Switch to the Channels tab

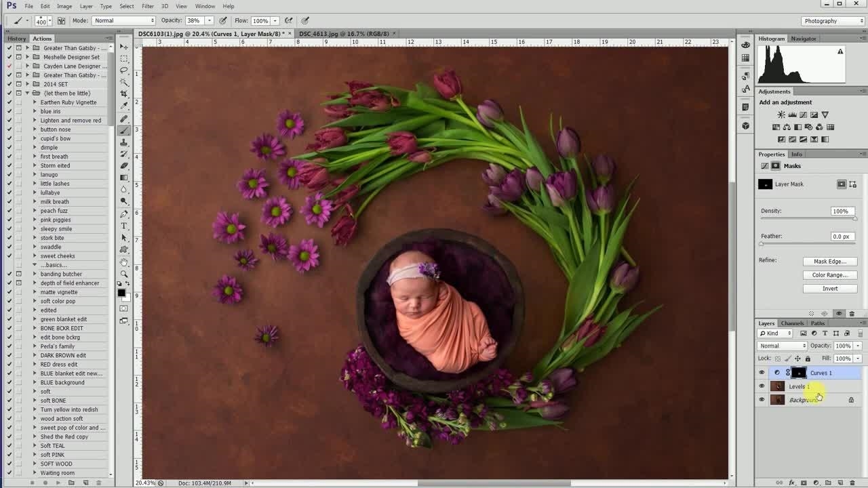point(792,323)
